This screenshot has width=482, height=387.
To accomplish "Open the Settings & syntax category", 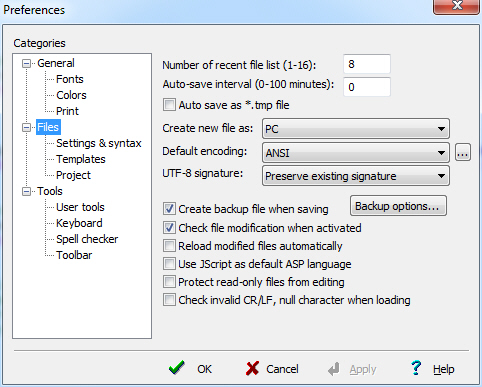I will (99, 143).
